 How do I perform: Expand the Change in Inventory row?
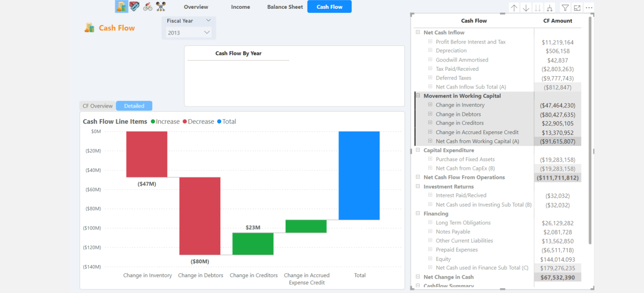(430, 105)
